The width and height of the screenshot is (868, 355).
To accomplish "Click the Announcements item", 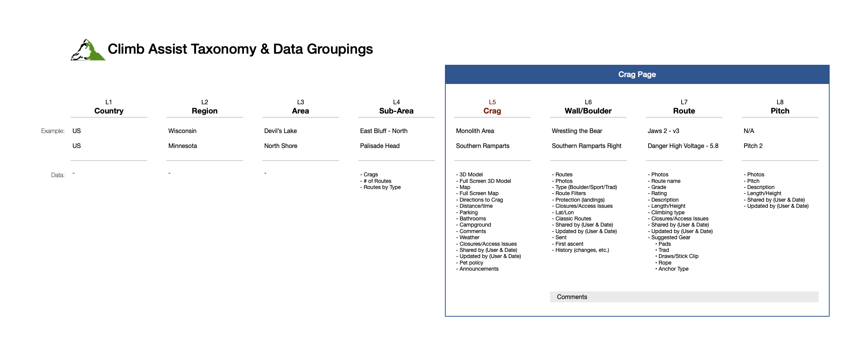I will click(x=477, y=269).
